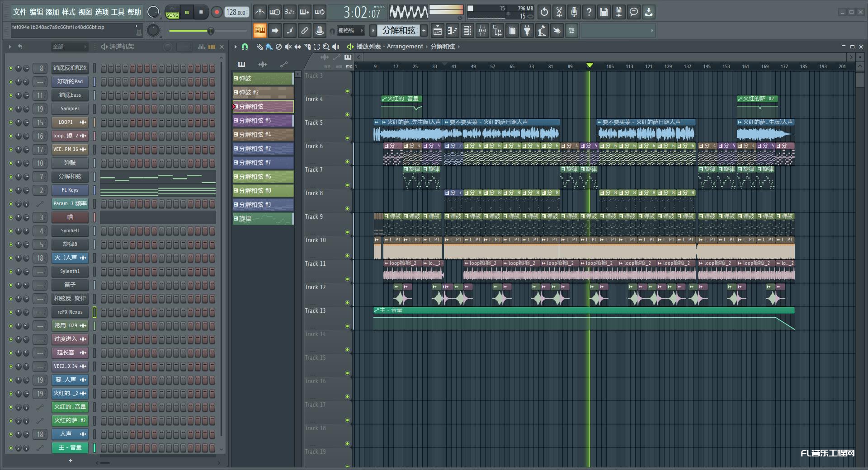Add new pattern with plus beside 分解和弦
This screenshot has height=470, width=868.
point(424,31)
